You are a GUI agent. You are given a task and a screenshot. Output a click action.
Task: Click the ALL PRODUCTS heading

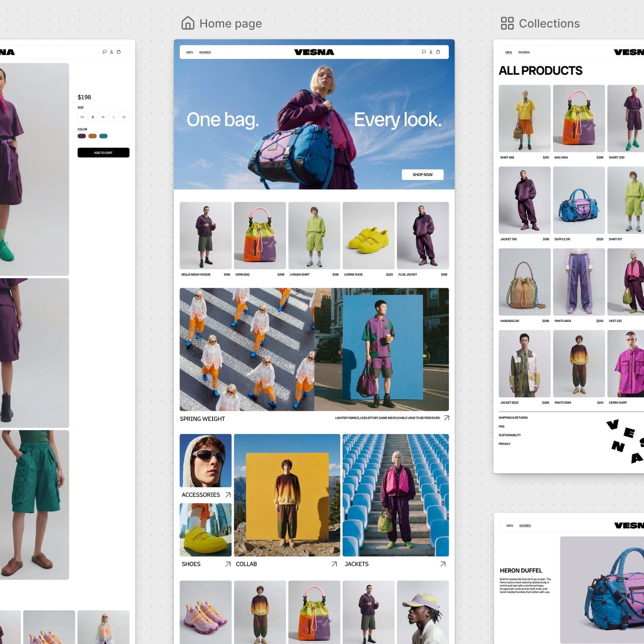[541, 71]
